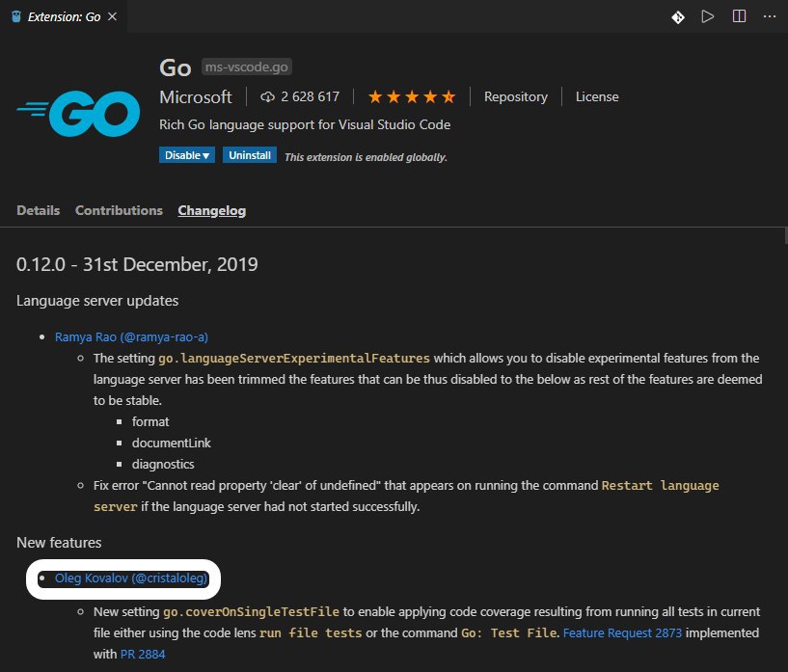Click the 'format' list item

(x=150, y=422)
